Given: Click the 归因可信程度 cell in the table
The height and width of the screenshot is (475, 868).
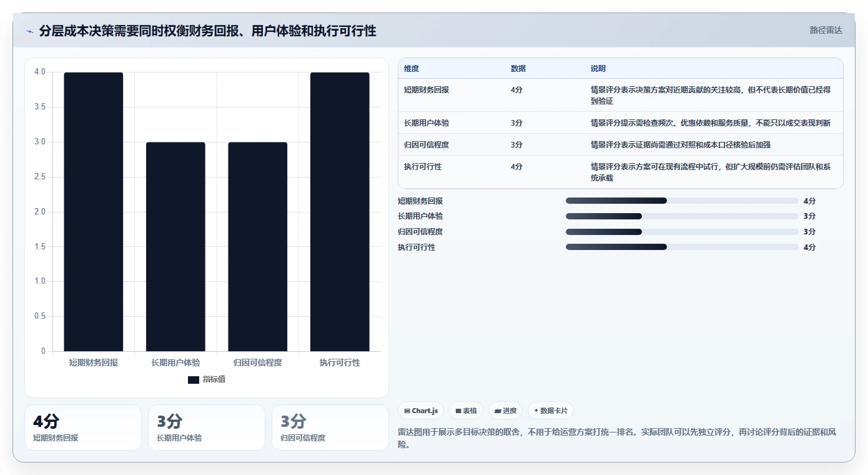Looking at the screenshot, I should 427,145.
